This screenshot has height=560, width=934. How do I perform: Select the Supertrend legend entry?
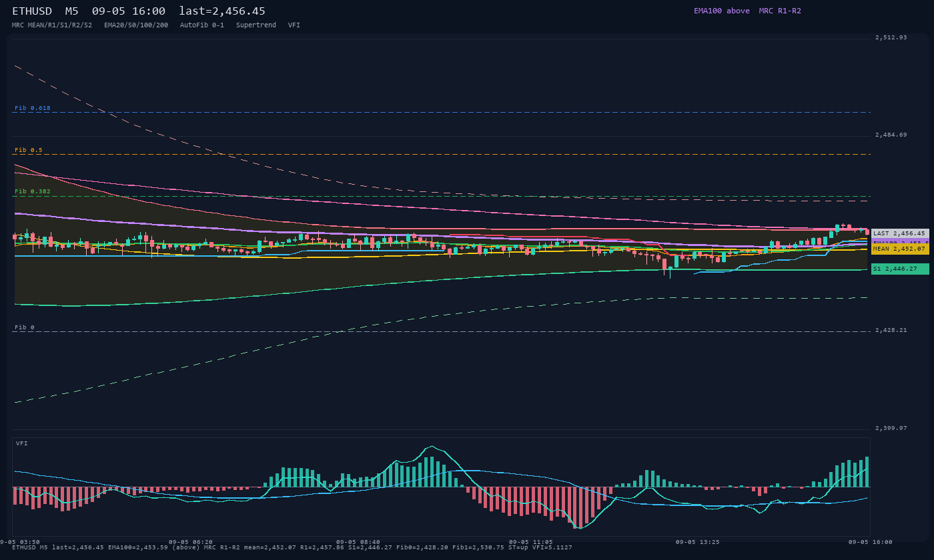[256, 25]
